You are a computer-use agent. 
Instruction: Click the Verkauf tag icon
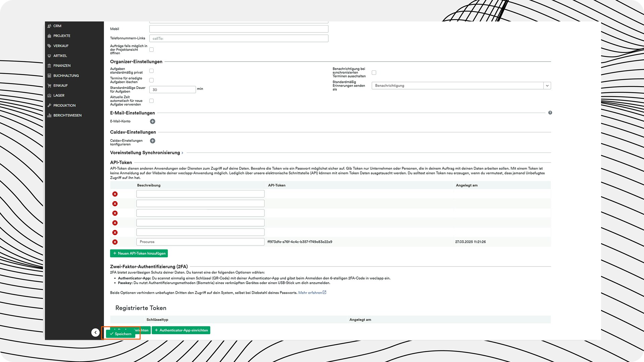[x=49, y=46]
